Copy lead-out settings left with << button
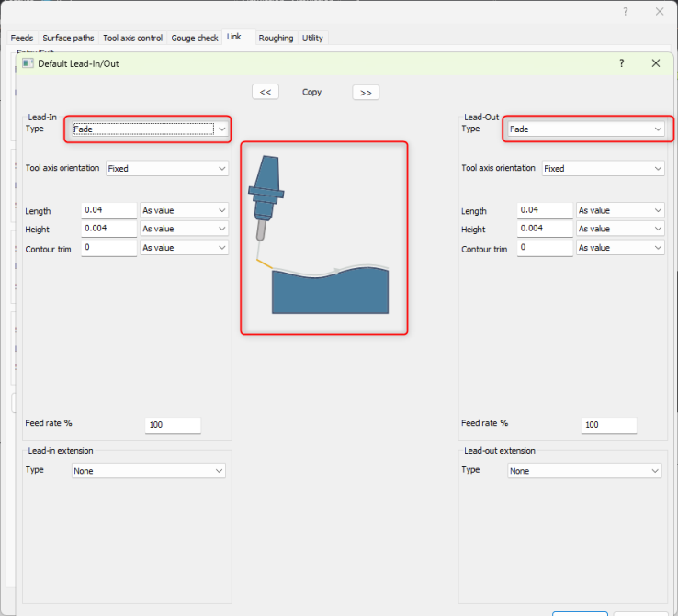The height and width of the screenshot is (616, 678). 265,92
